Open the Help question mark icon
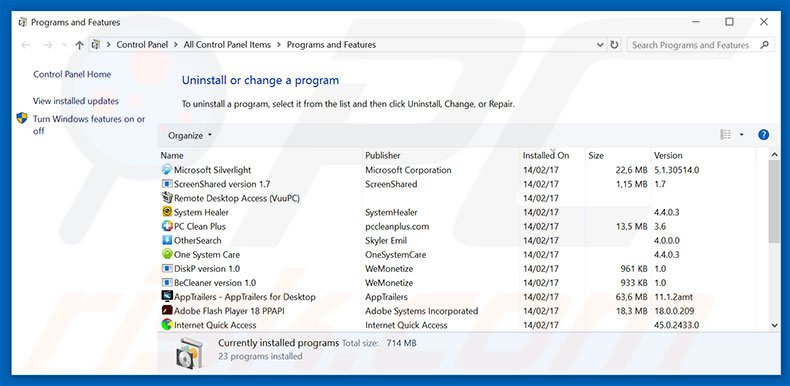 [x=763, y=135]
